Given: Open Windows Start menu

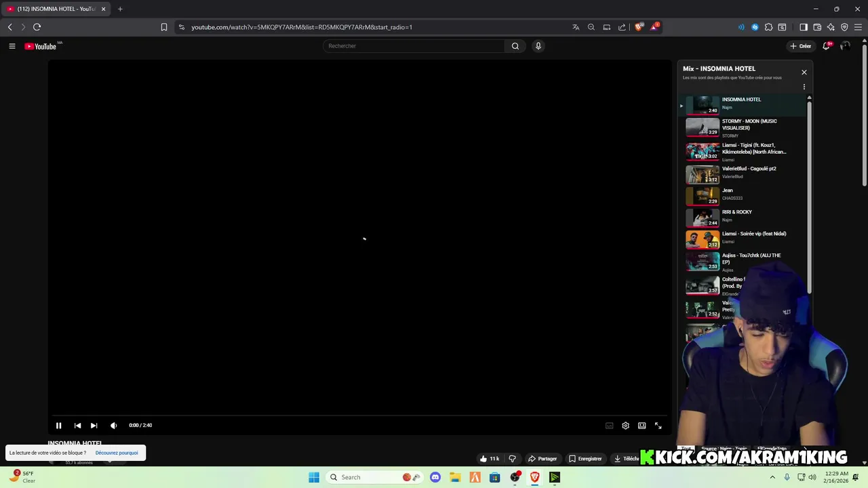Looking at the screenshot, I should (314, 477).
